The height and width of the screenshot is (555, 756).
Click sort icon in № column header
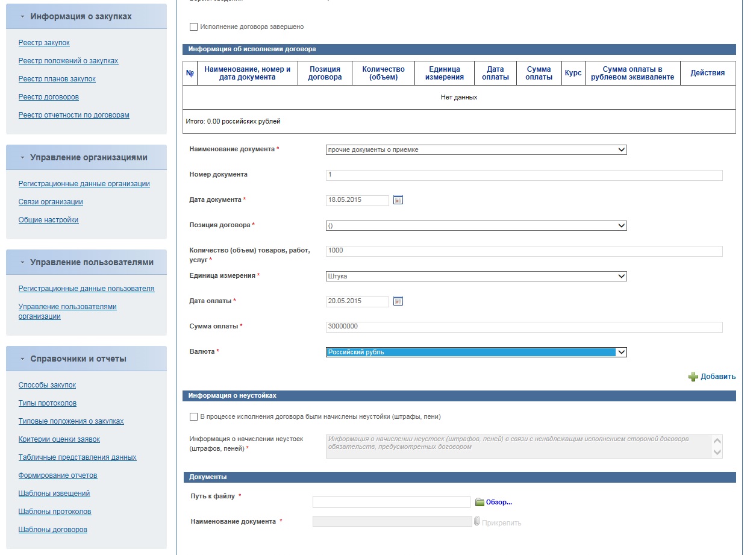(190, 74)
